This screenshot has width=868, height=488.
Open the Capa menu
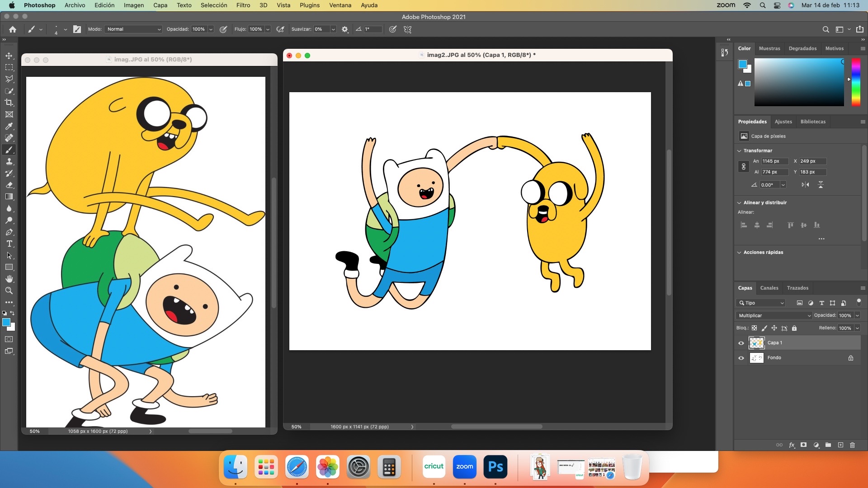(x=160, y=5)
